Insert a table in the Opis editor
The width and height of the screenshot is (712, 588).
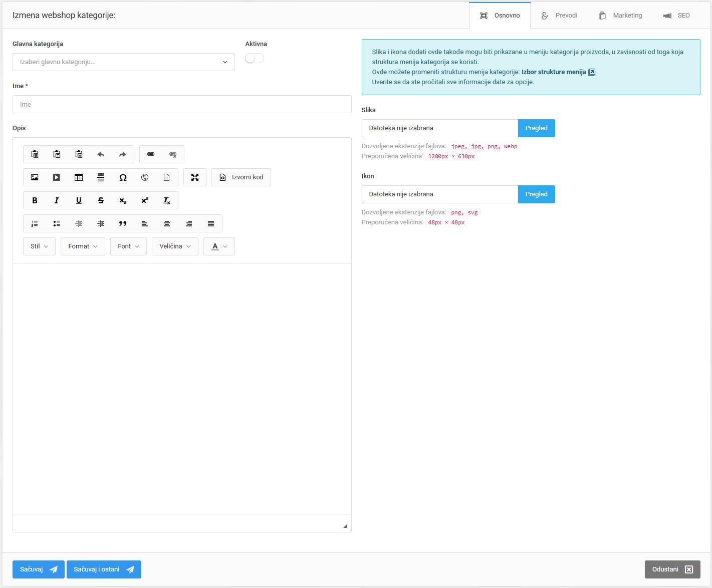click(79, 177)
